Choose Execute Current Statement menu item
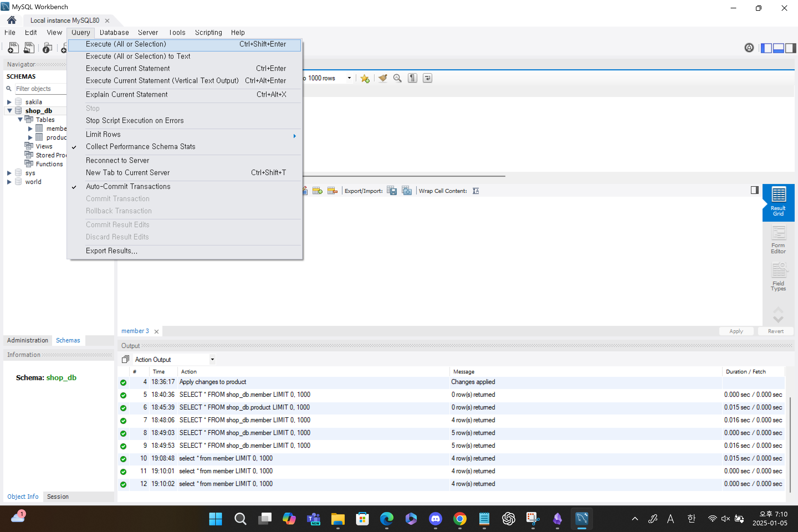The width and height of the screenshot is (798, 532). click(x=128, y=68)
